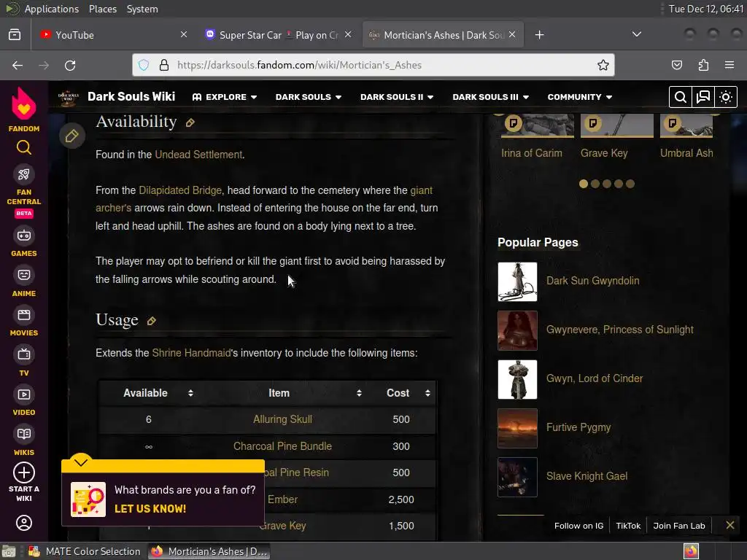Open a new browser tab
The image size is (747, 560).
(x=539, y=35)
